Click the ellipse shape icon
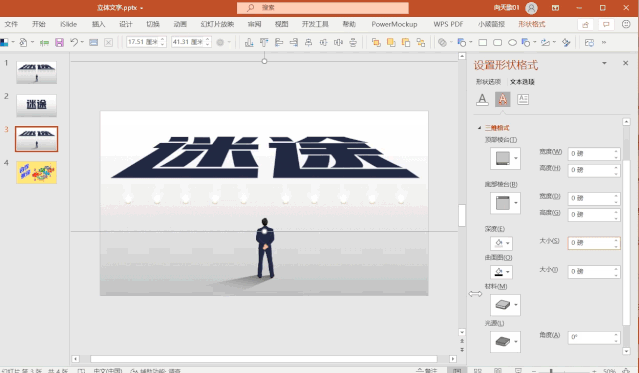 512,42
